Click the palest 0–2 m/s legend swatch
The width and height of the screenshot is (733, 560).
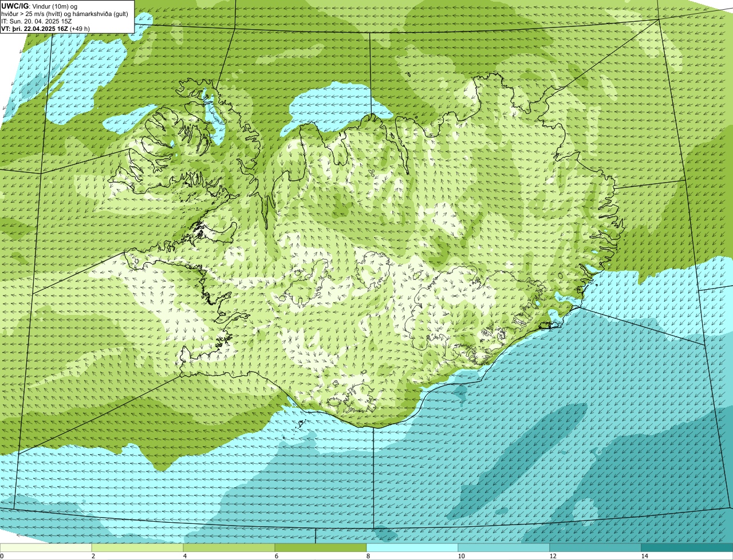(46, 547)
